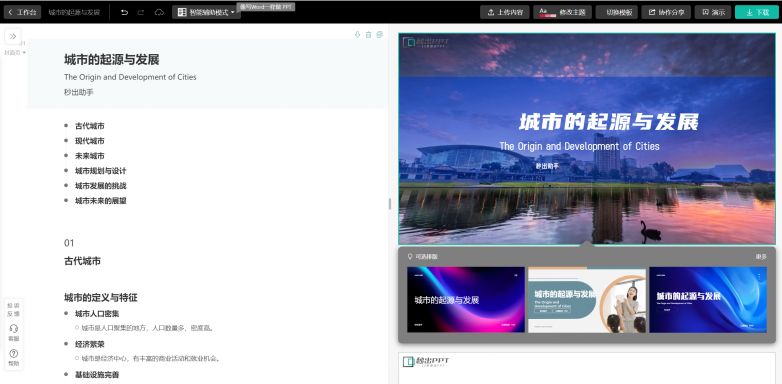Open the 客服 headset icon
The width and height of the screenshot is (782, 384).
pos(13,332)
